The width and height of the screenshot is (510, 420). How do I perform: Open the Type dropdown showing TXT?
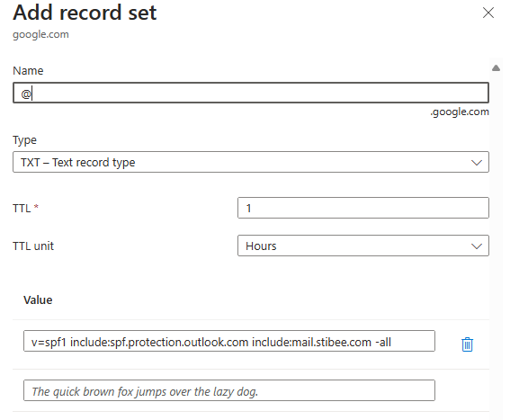(x=251, y=162)
